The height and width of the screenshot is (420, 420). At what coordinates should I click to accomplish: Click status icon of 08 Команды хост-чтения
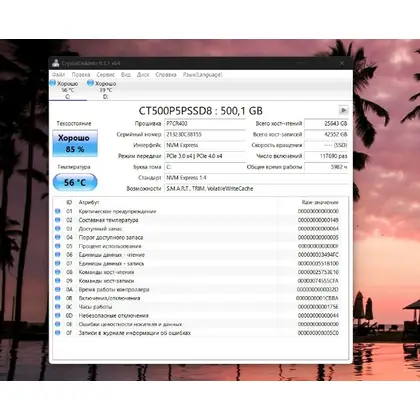pos(58,272)
